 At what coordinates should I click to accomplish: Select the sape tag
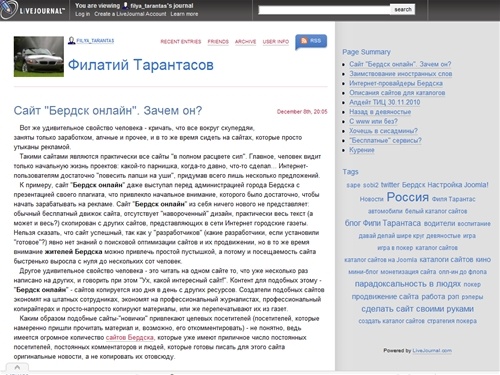353,185
